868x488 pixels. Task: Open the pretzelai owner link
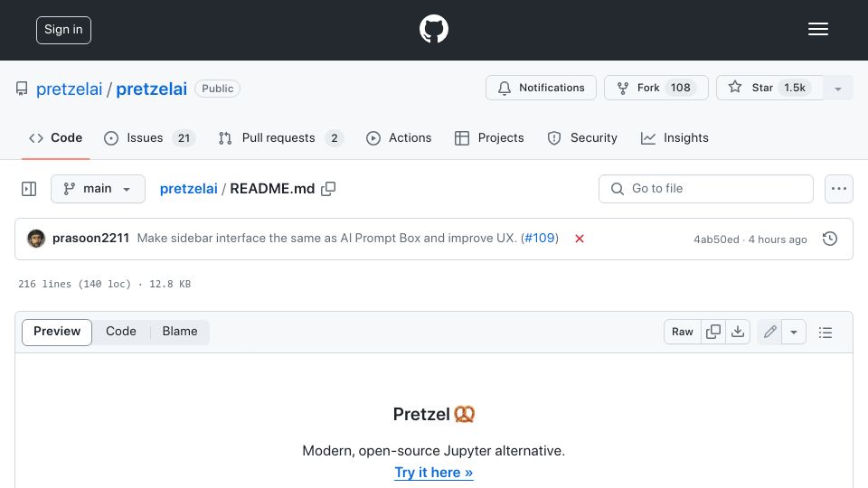tap(70, 89)
